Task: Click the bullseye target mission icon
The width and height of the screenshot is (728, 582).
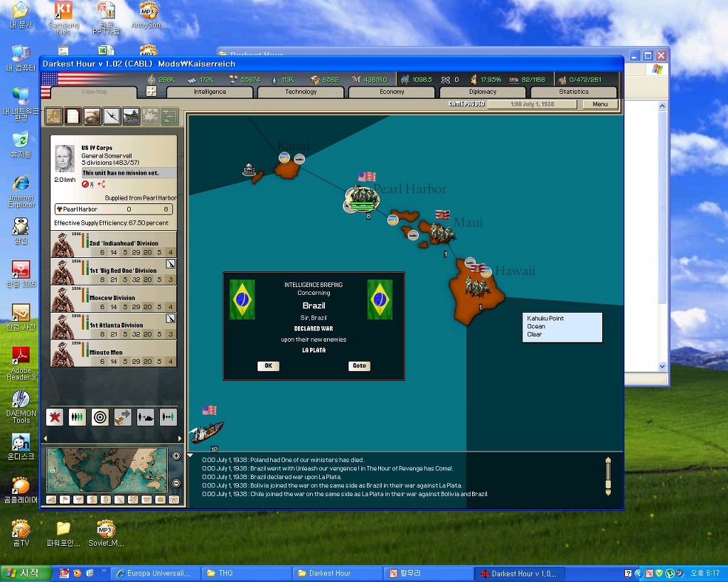Action: (x=100, y=417)
